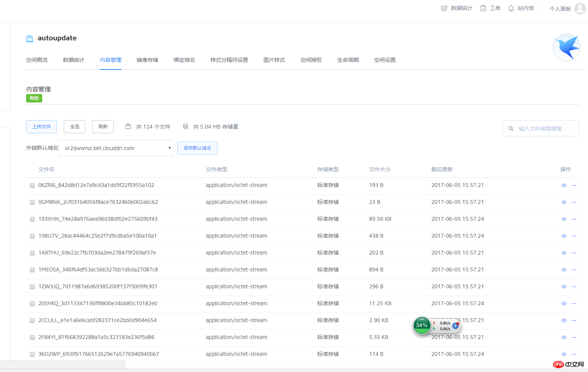The width and height of the screenshot is (588, 372).
Task: Check the box for file 2CCULL
Action: point(32,321)
